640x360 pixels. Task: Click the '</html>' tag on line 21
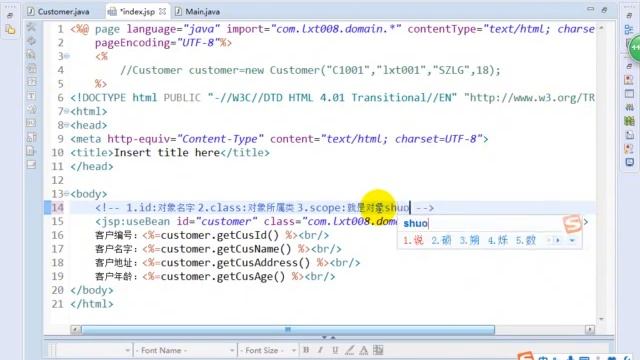click(92, 304)
